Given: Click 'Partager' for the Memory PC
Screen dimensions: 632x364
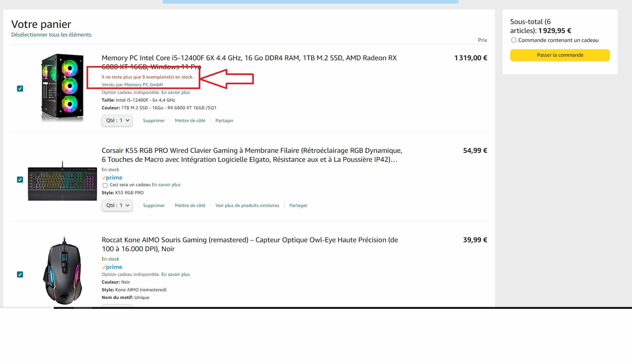Looking at the screenshot, I should pyautogui.click(x=224, y=120).
